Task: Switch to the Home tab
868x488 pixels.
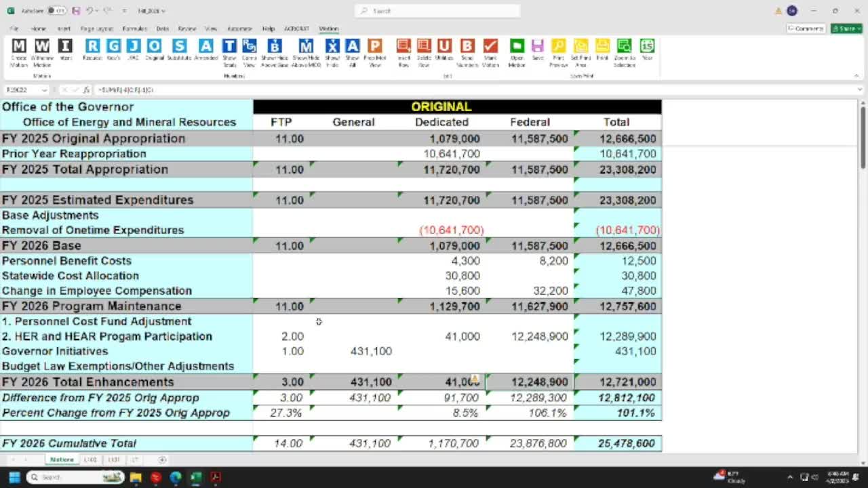Action: [39, 28]
